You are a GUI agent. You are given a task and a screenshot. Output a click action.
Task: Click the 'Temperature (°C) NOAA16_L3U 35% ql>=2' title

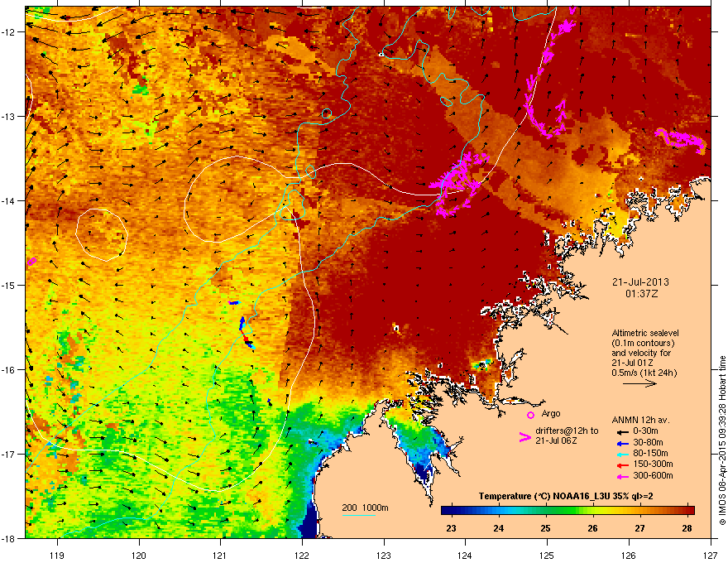click(566, 496)
